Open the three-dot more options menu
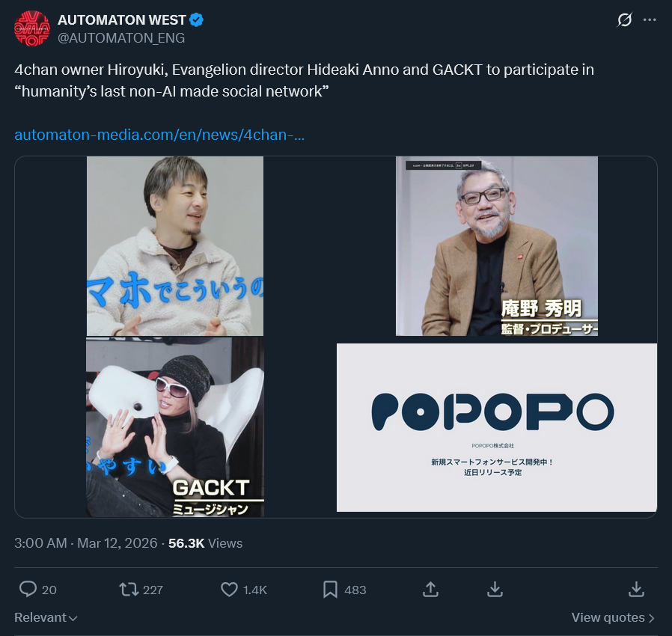672x636 pixels. pos(650,19)
